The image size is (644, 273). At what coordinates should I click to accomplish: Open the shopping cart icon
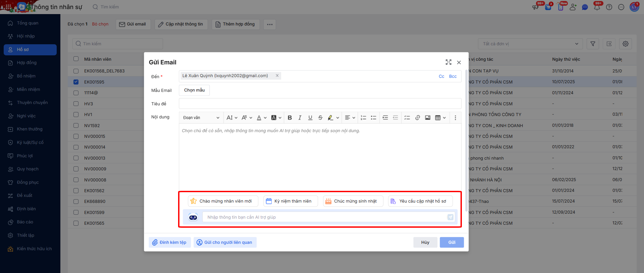[x=548, y=7]
